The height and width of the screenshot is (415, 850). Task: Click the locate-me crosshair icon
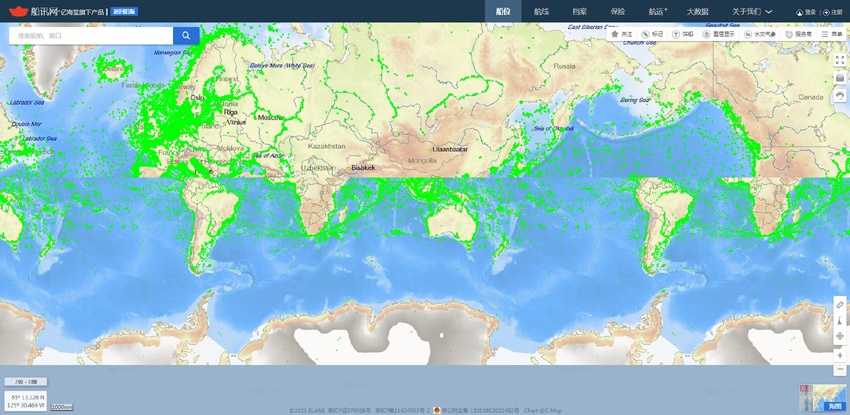coord(840,337)
